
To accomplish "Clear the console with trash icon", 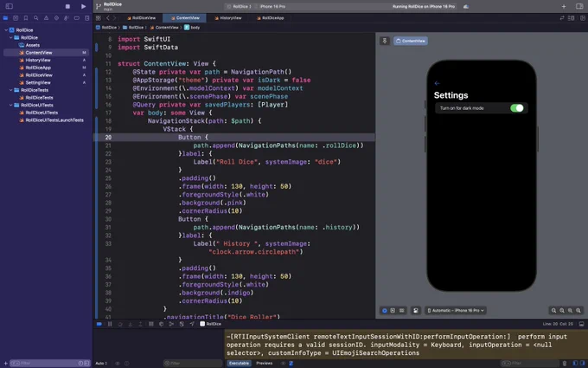I will pos(565,363).
